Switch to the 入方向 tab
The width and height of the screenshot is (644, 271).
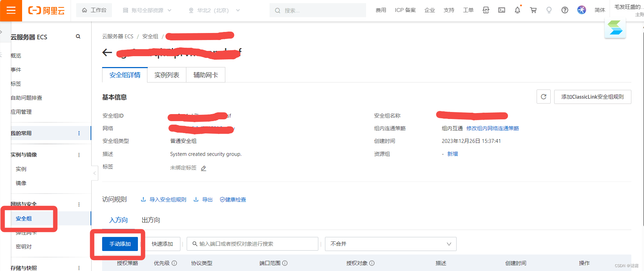(x=118, y=220)
